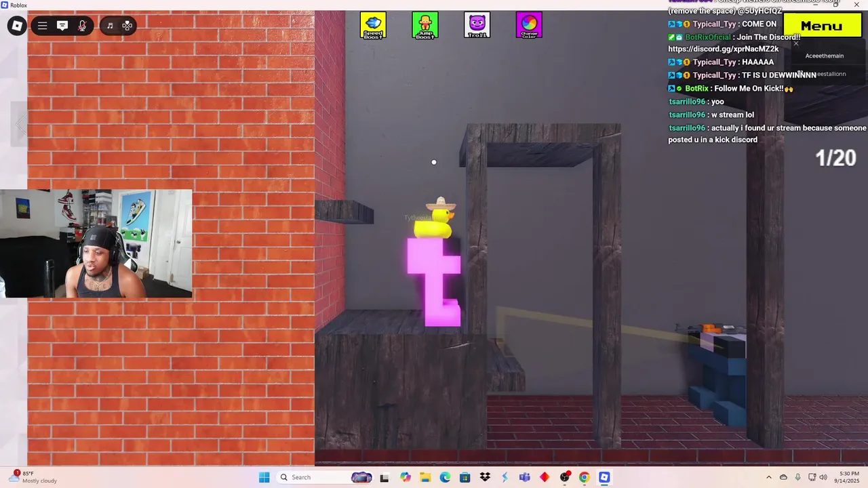Activate the Jump Boost power-up
868x488 pixels.
pos(425,25)
